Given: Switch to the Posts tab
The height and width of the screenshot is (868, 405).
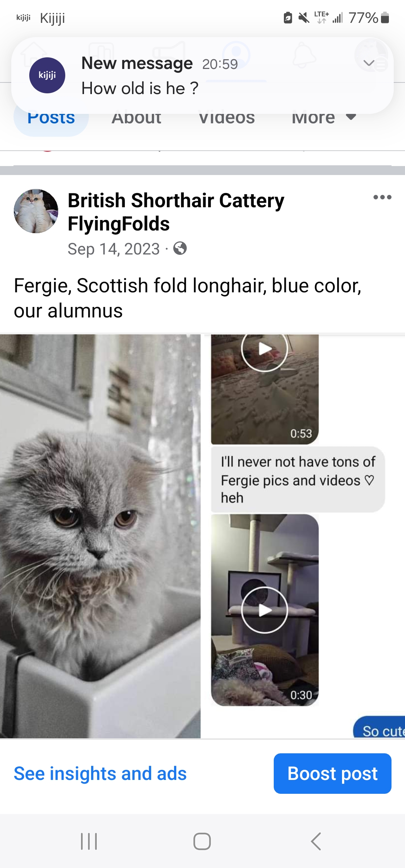Looking at the screenshot, I should (x=51, y=118).
